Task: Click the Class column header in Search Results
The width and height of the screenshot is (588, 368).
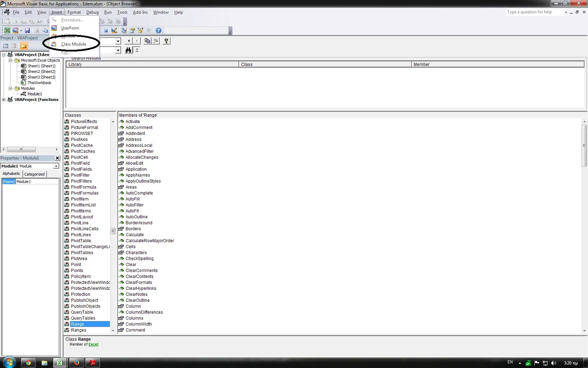Action: point(325,64)
